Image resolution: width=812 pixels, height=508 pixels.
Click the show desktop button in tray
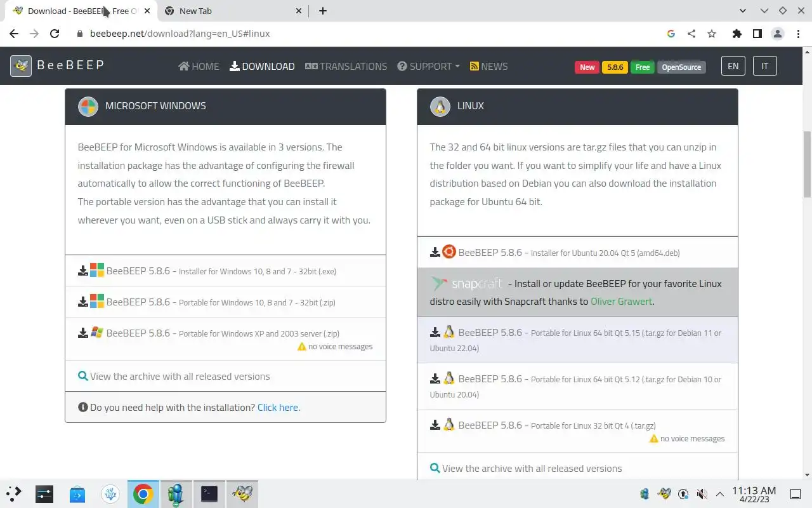[796, 493]
